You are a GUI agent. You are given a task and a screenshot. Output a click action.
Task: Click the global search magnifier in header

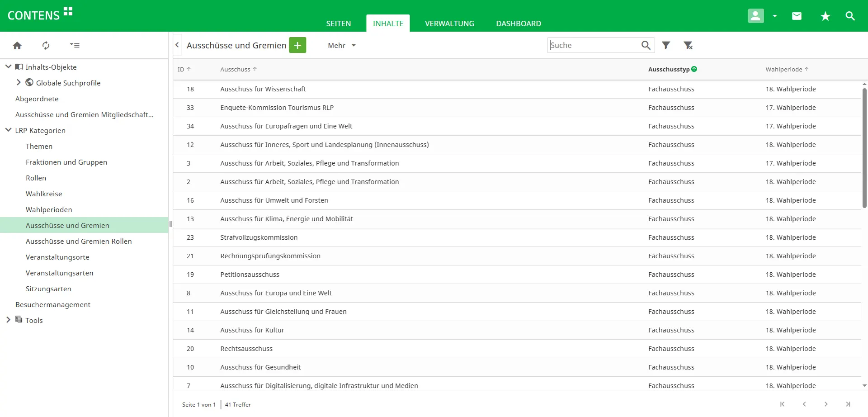[x=850, y=16]
